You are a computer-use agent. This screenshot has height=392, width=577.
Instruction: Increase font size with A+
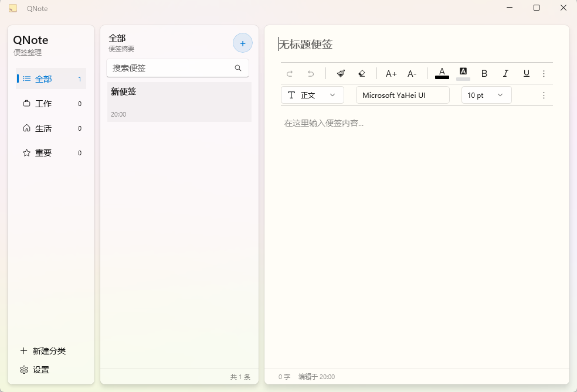(391, 74)
